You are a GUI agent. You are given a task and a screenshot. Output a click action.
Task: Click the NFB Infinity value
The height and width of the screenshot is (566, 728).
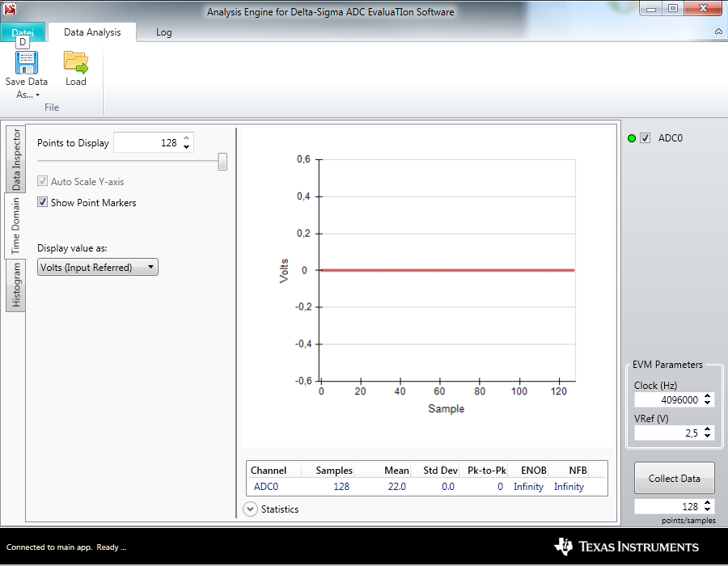tap(569, 486)
